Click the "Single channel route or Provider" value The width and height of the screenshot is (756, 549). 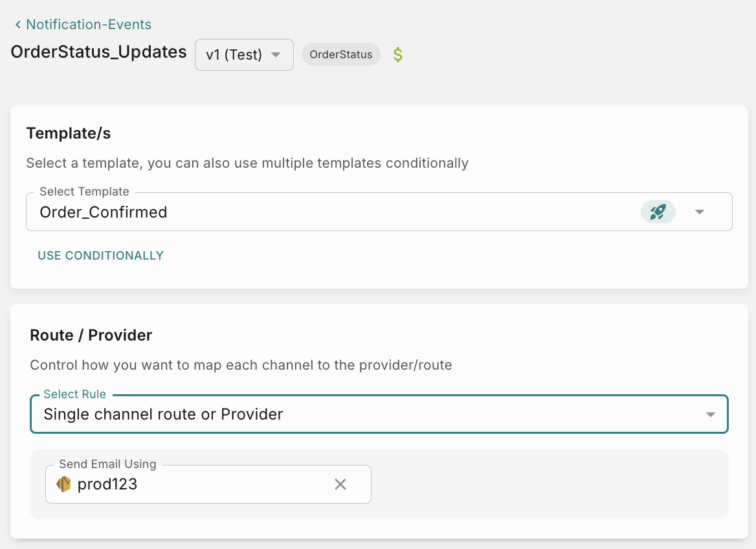tap(163, 414)
